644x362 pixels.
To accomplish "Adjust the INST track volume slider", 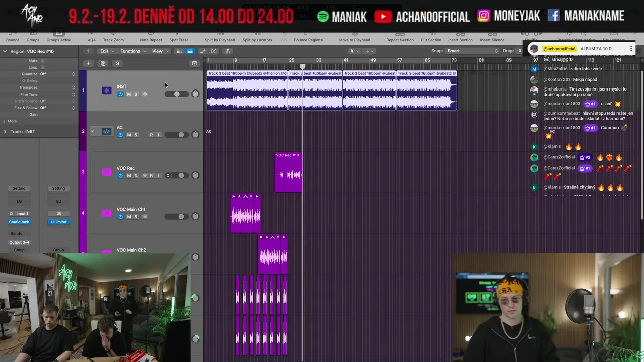I will [176, 94].
